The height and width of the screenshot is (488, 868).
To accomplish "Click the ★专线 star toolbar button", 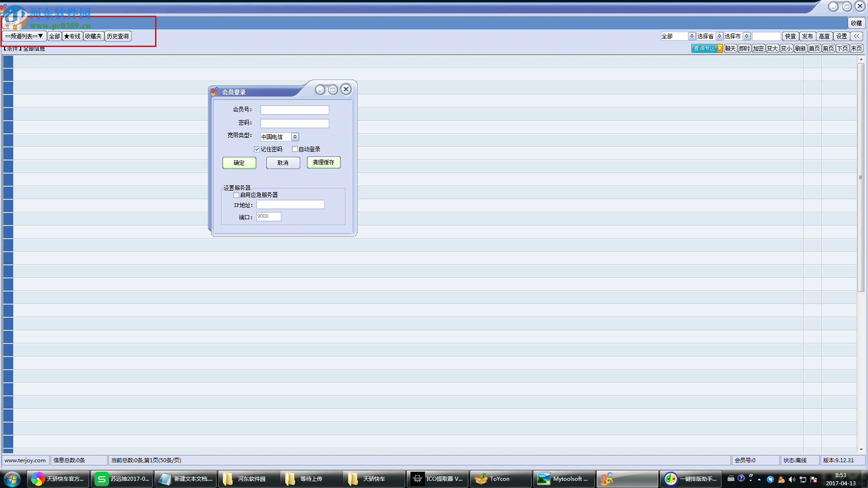I will point(72,36).
